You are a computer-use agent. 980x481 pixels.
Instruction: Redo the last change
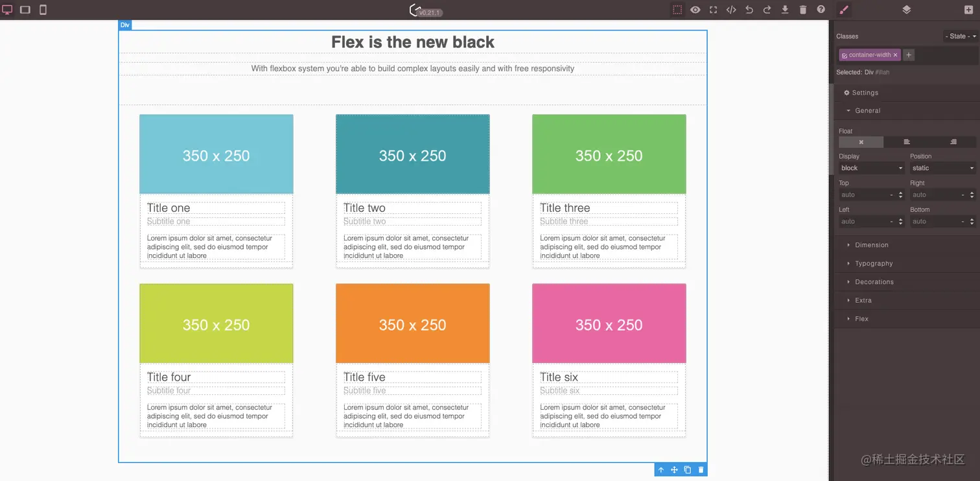(767, 10)
